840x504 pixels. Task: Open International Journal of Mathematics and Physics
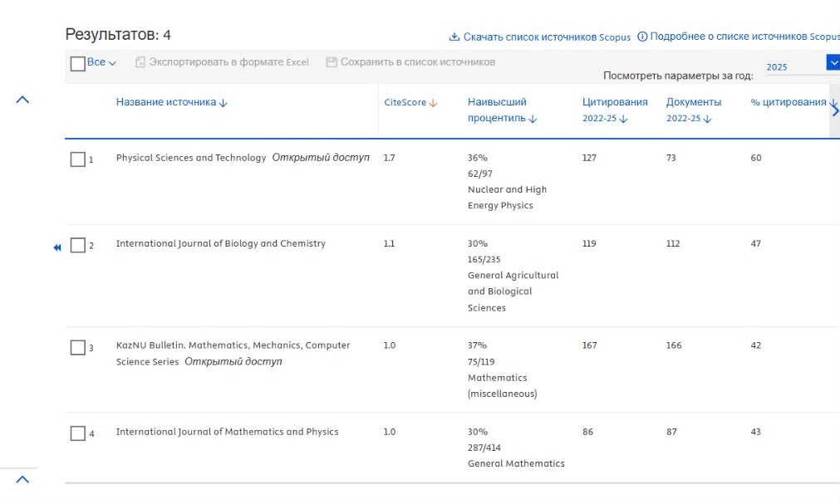(x=227, y=432)
